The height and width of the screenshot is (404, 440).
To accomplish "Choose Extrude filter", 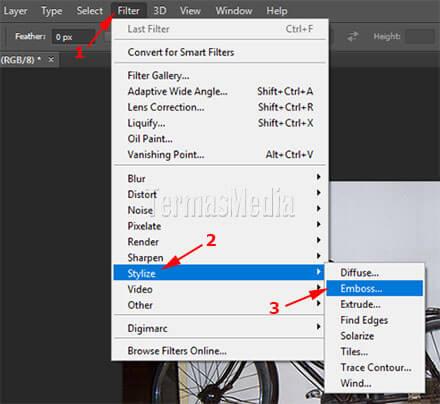I will [x=374, y=304].
